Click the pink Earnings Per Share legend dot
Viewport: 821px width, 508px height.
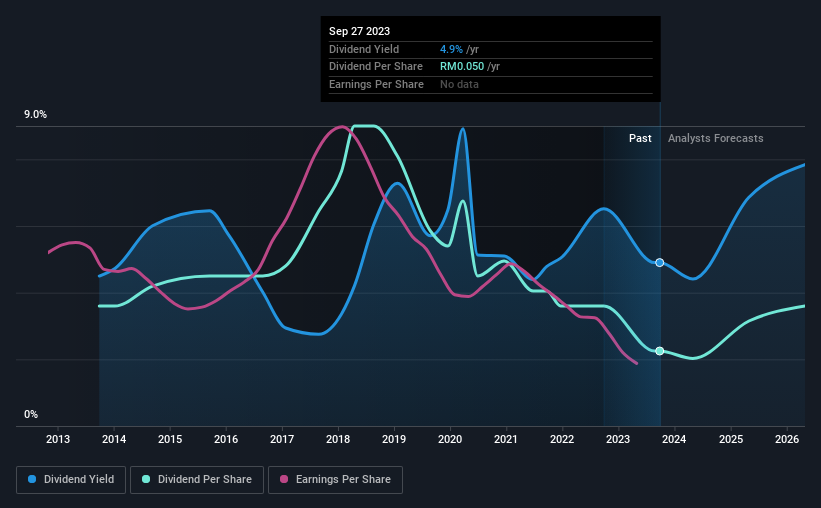(x=284, y=479)
